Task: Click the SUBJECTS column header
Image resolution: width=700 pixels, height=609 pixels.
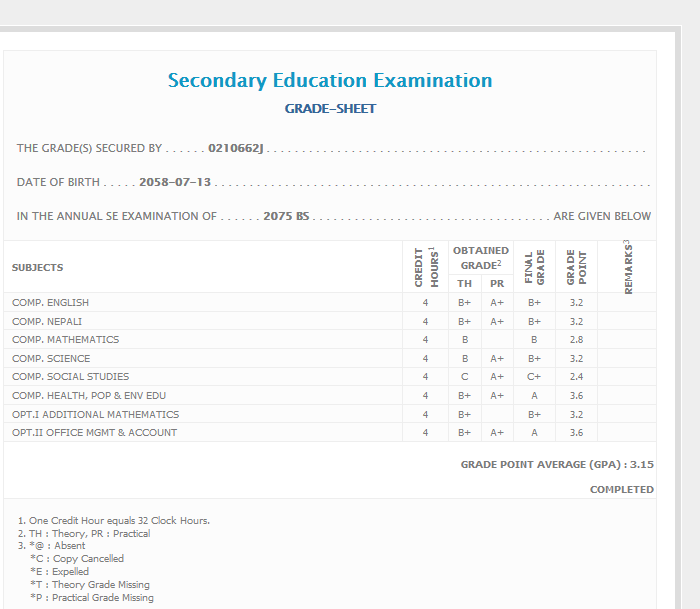Action: (38, 268)
